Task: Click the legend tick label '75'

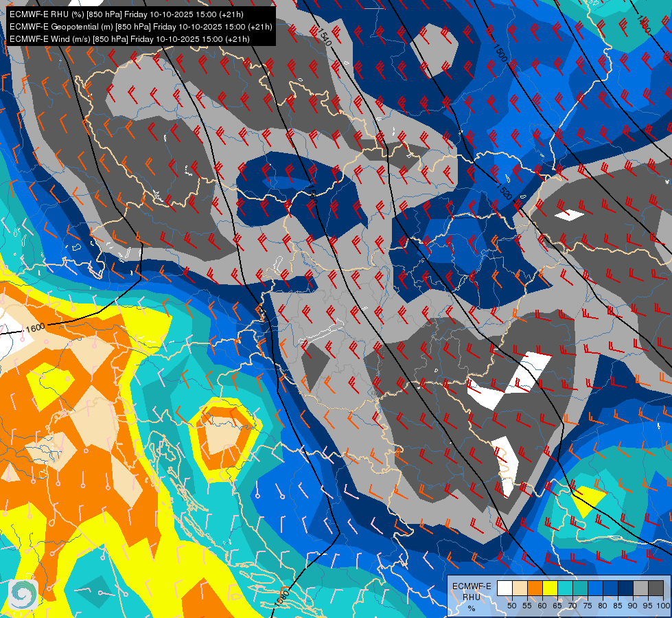Action: point(588,606)
